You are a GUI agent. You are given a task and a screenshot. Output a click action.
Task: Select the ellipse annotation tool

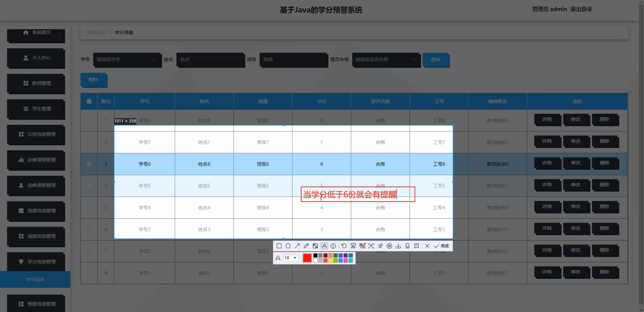point(288,246)
